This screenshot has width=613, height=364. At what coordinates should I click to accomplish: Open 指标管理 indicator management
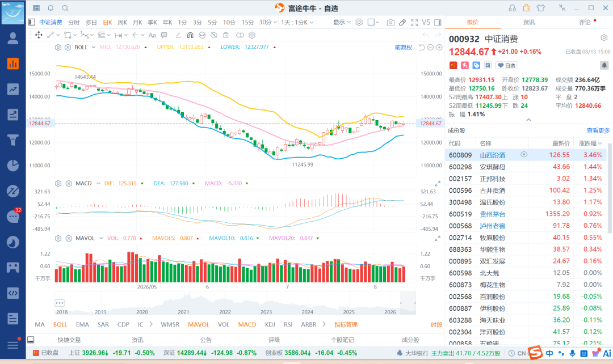pos(346,324)
